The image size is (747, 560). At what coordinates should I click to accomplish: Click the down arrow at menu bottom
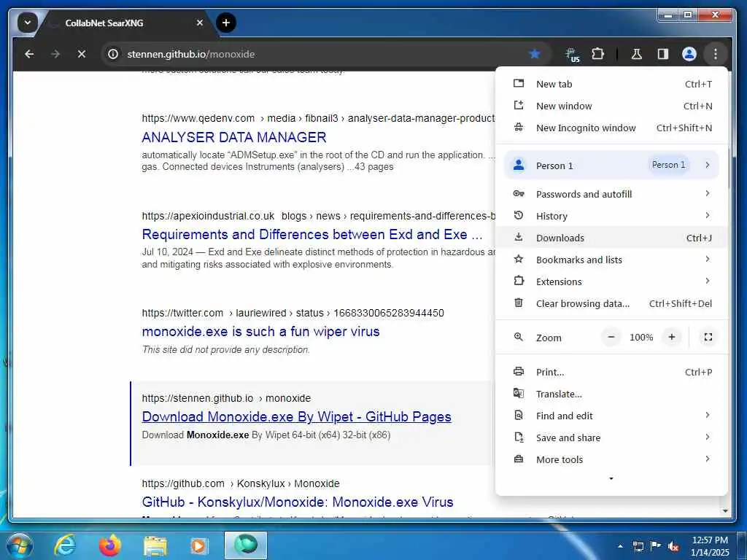point(611,478)
